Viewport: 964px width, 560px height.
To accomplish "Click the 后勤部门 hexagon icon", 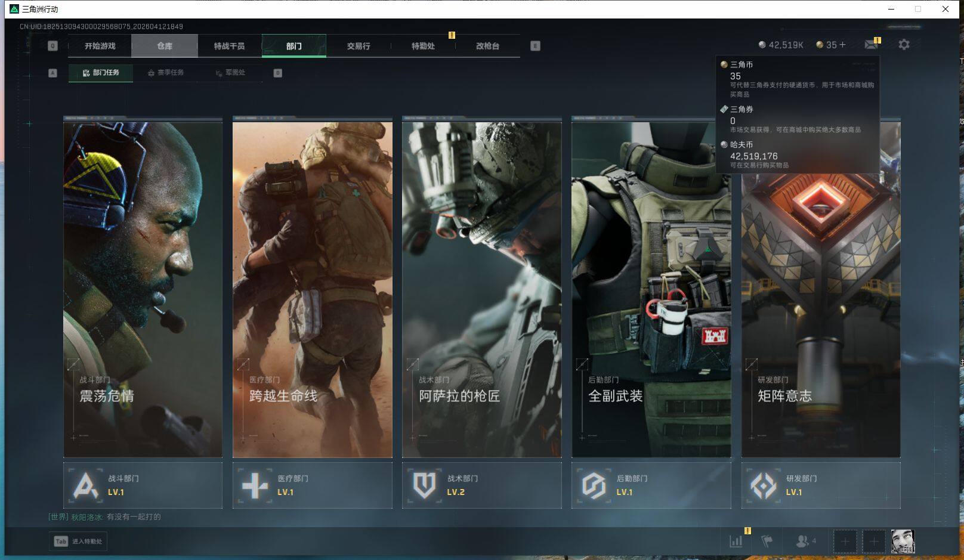I will [x=594, y=485].
